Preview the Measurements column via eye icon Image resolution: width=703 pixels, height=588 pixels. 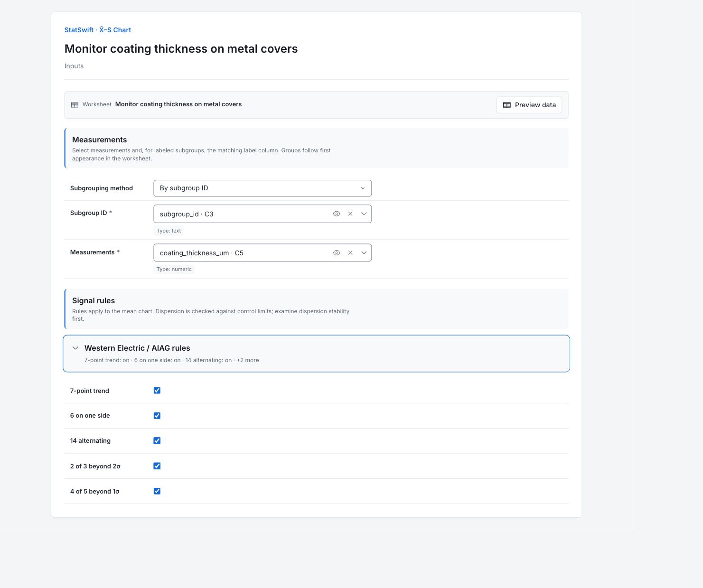(x=337, y=253)
